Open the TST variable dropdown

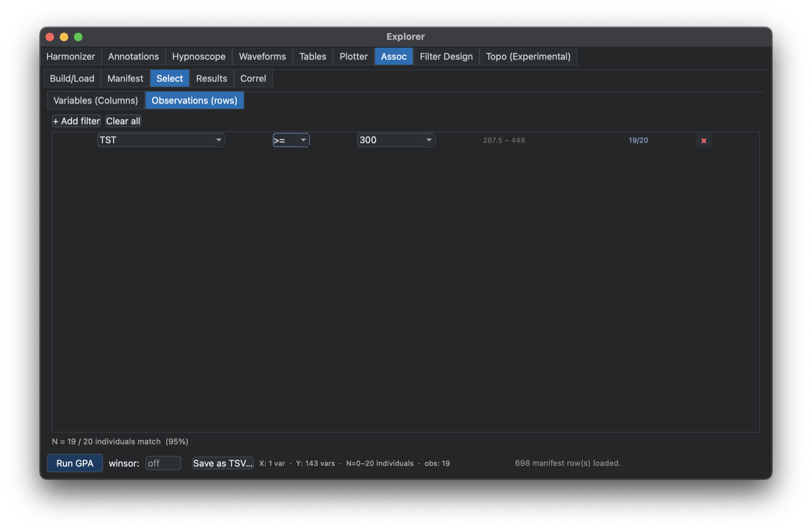point(161,140)
